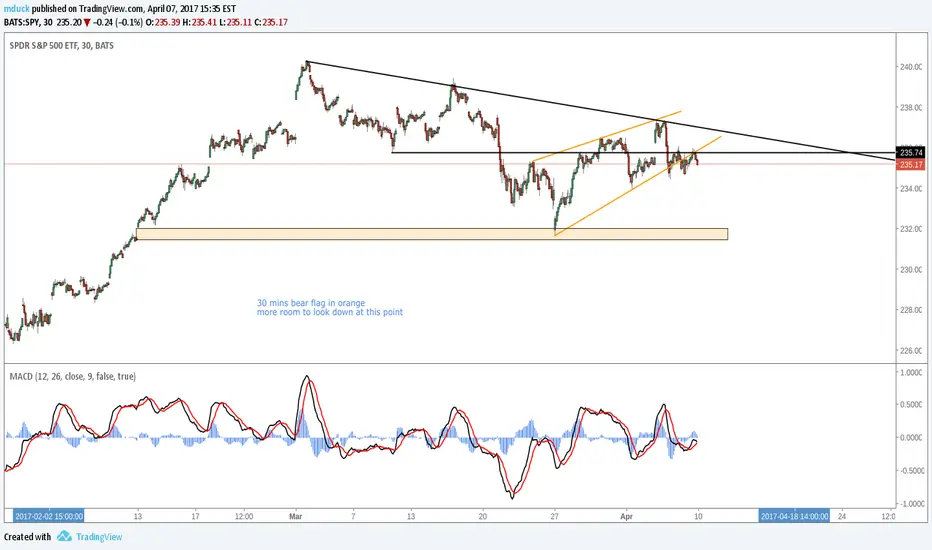Image resolution: width=932 pixels, height=550 pixels.
Task: Click the open value O:235.39
Action: tap(163, 23)
